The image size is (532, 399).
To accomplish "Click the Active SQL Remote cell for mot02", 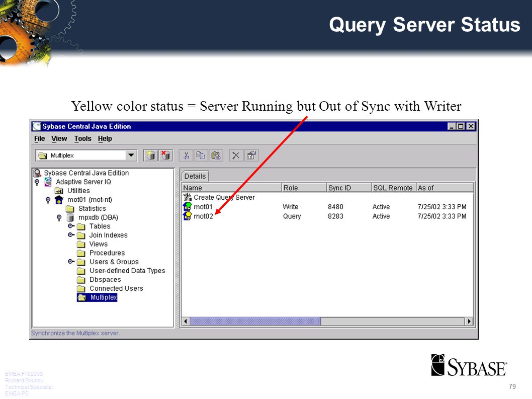I will (x=381, y=216).
